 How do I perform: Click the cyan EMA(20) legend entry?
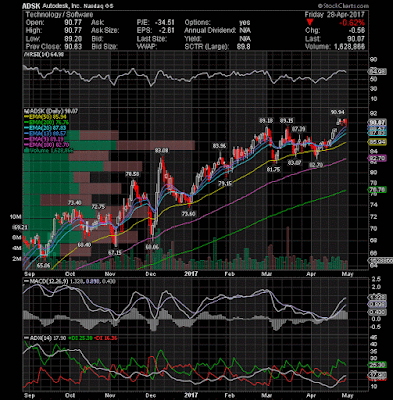[46, 128]
